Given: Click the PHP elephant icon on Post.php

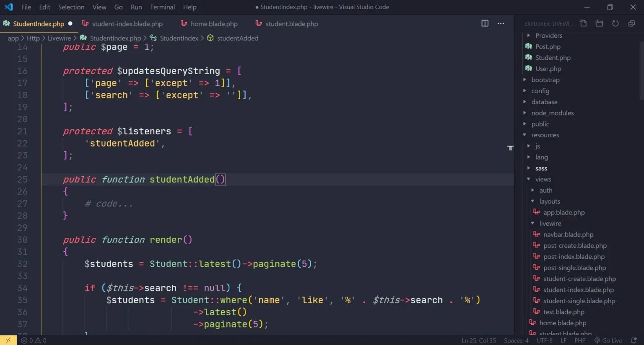Looking at the screenshot, I should [x=529, y=46].
